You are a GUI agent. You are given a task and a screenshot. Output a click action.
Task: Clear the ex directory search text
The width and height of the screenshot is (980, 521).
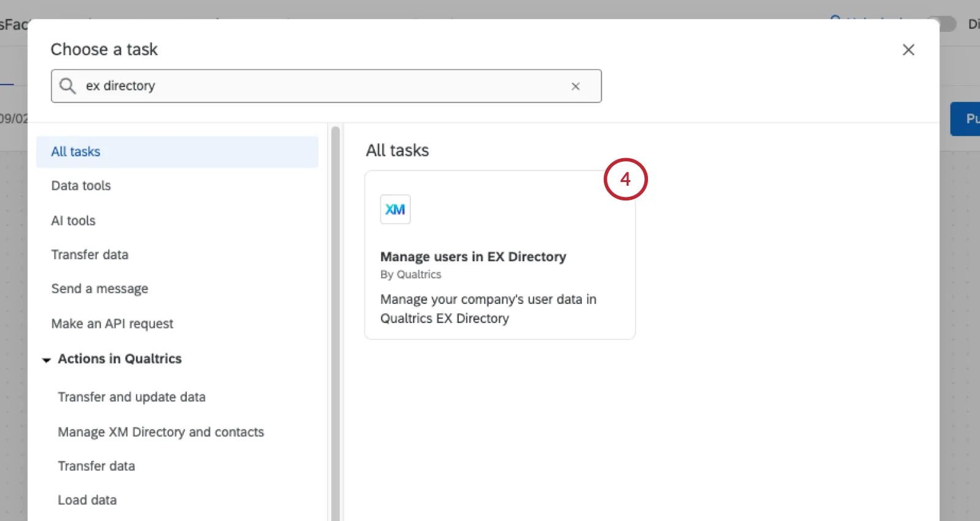pos(575,86)
